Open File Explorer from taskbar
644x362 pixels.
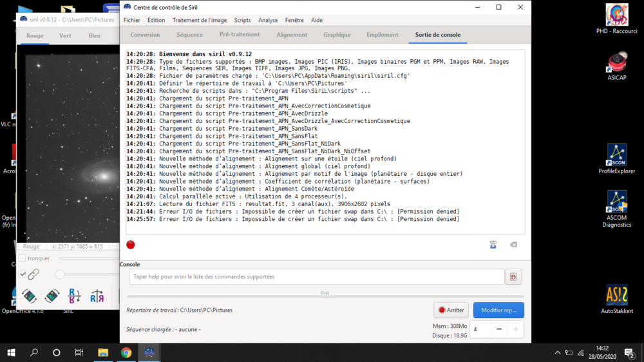102,352
